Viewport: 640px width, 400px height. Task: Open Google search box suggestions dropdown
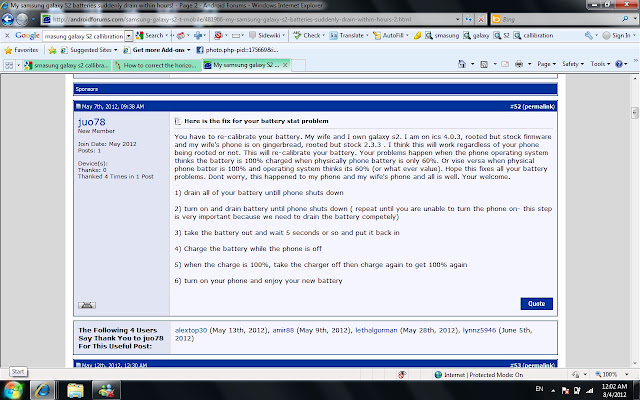129,36
